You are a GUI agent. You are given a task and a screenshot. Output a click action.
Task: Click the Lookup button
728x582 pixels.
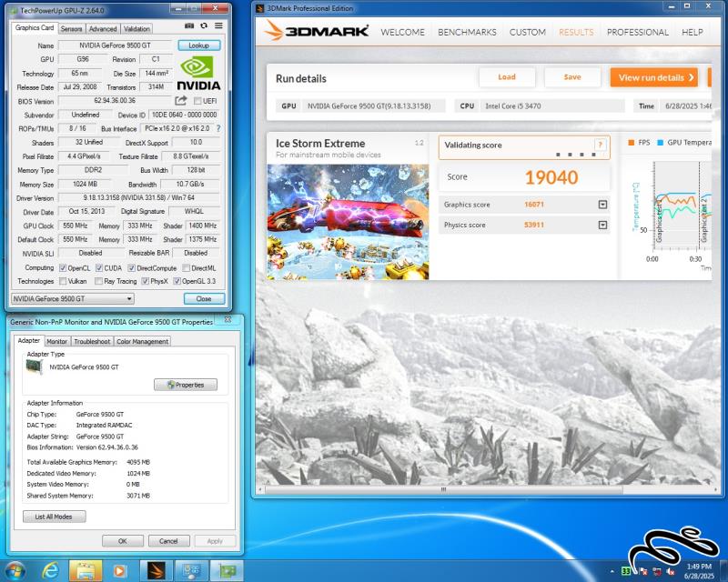(198, 45)
